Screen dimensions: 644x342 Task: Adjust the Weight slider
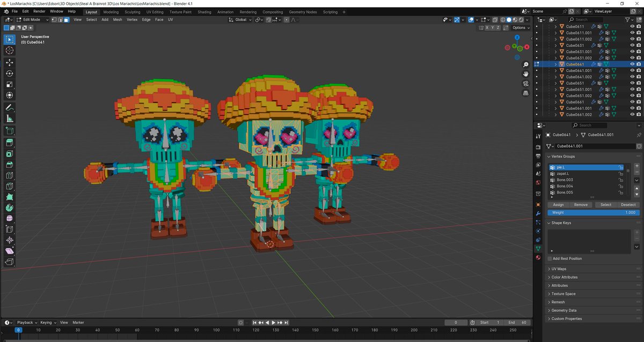click(x=593, y=213)
